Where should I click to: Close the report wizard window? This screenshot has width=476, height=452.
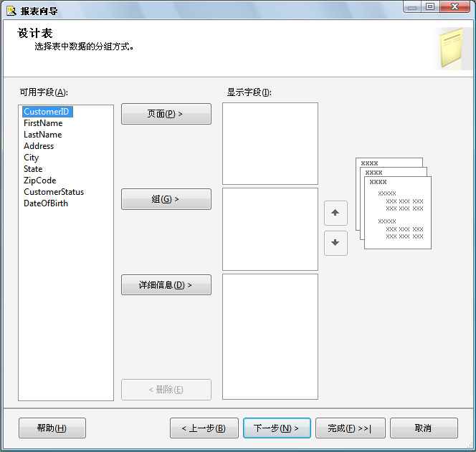(454, 6)
